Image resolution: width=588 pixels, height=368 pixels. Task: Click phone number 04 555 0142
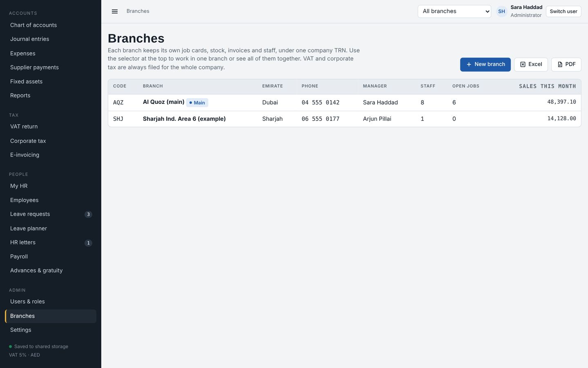point(321,103)
